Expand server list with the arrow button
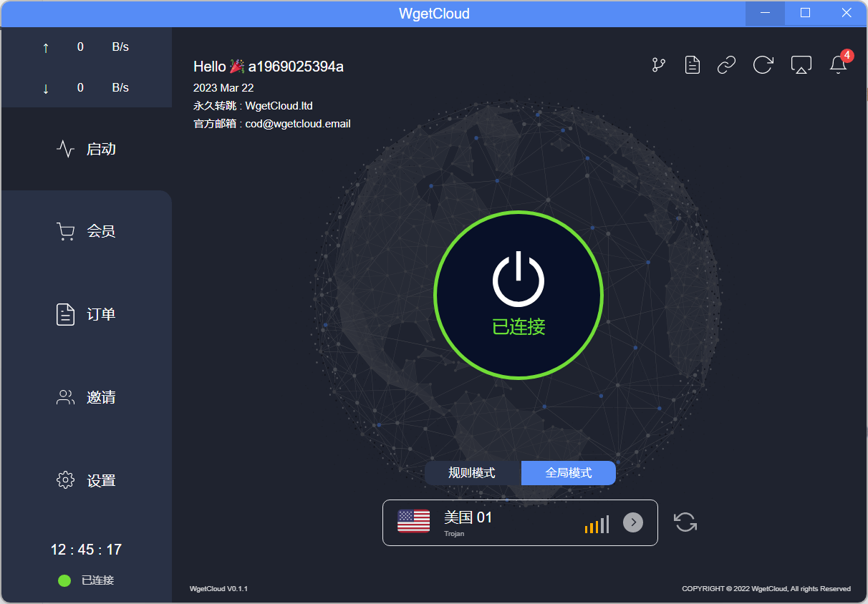This screenshot has height=604, width=868. [633, 522]
